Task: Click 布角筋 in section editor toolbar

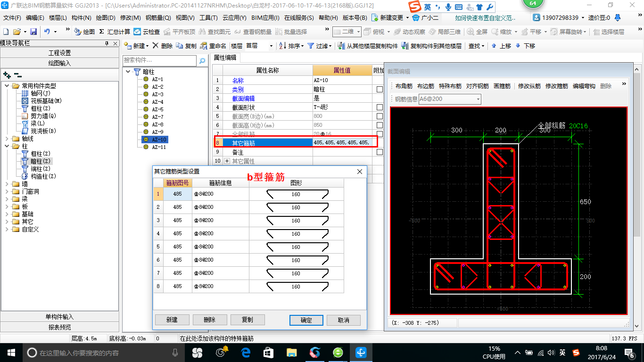Action: coord(404,86)
